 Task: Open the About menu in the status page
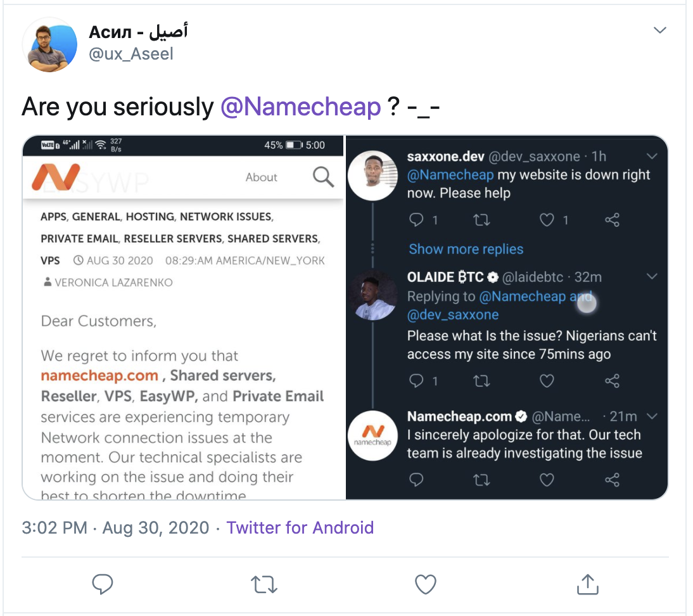coord(261,177)
